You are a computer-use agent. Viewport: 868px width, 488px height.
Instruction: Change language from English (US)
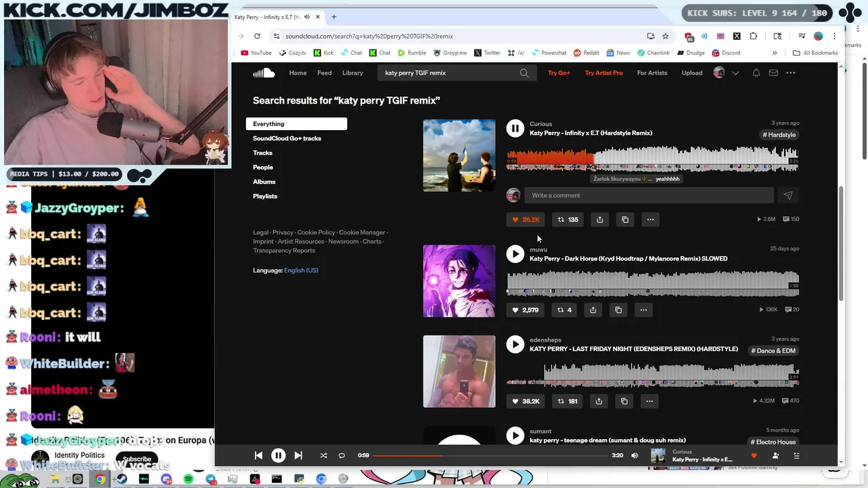(x=301, y=270)
